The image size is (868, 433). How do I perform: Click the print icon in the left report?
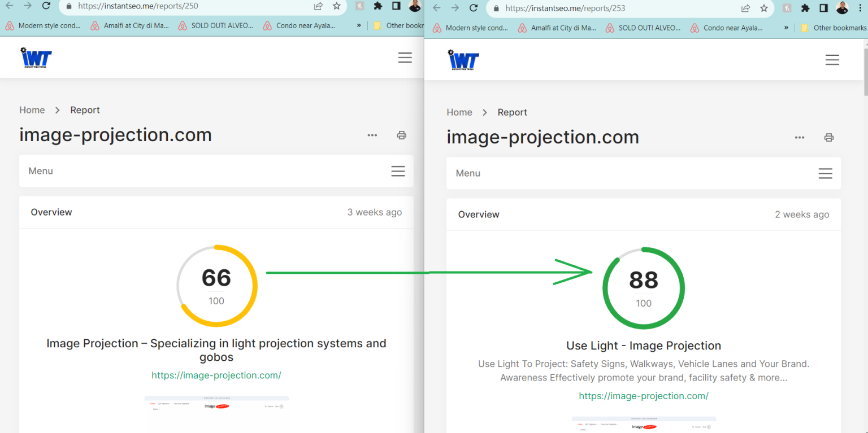click(x=401, y=135)
